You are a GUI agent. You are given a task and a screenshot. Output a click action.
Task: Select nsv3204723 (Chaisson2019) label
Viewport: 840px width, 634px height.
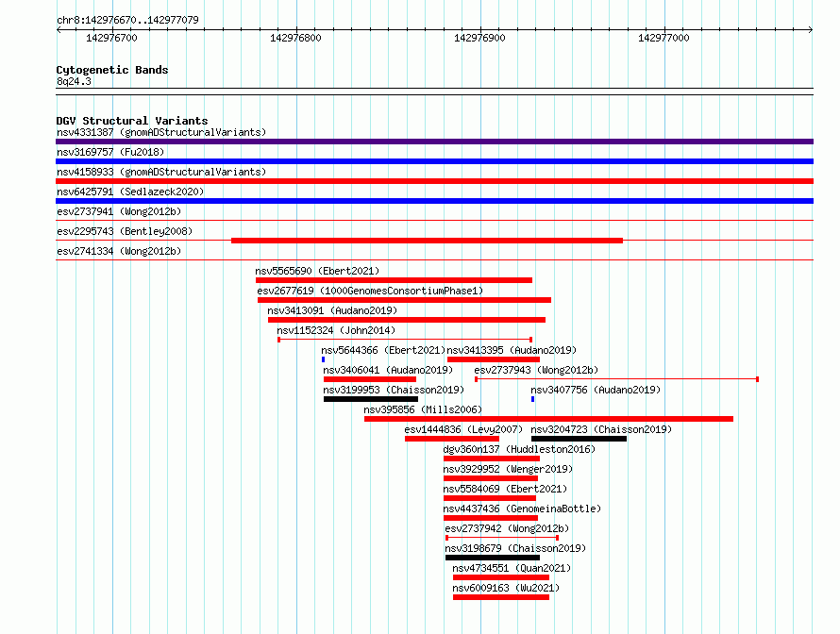pos(601,429)
